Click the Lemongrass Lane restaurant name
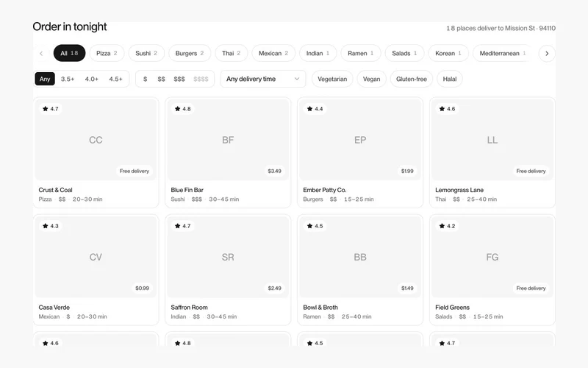 point(459,190)
